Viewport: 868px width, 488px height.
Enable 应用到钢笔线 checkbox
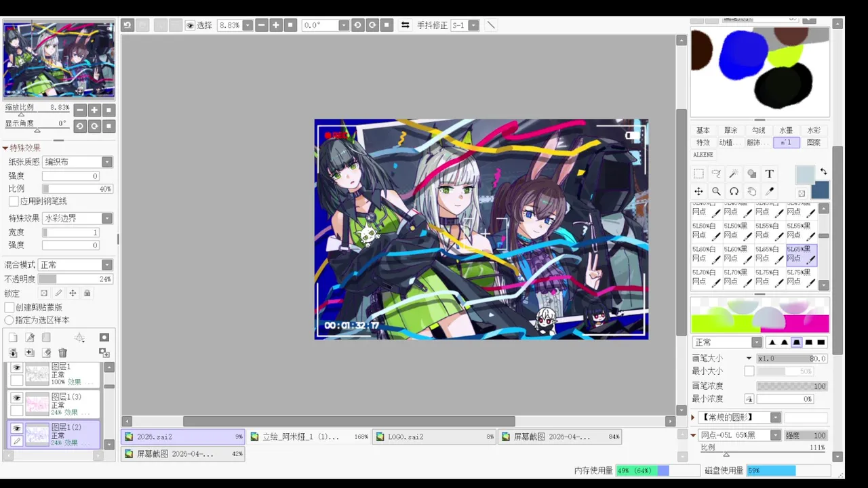click(14, 201)
